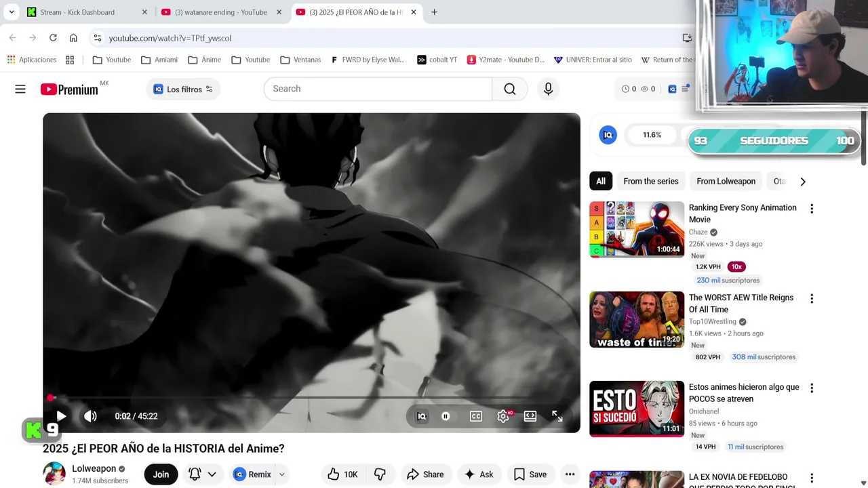The image size is (868, 488).
Task: Start voice search with the microphone
Action: pyautogui.click(x=548, y=89)
